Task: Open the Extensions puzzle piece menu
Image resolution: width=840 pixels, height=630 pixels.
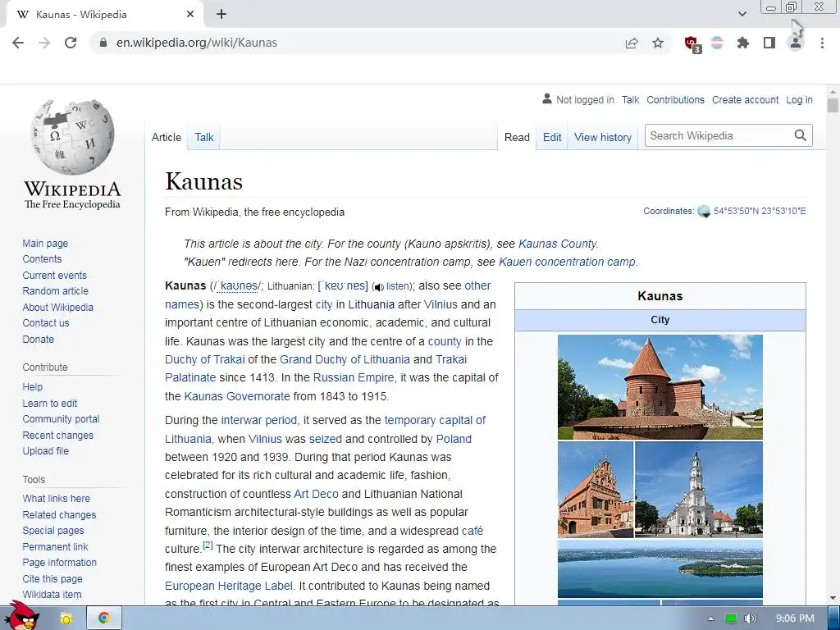Action: tap(743, 43)
